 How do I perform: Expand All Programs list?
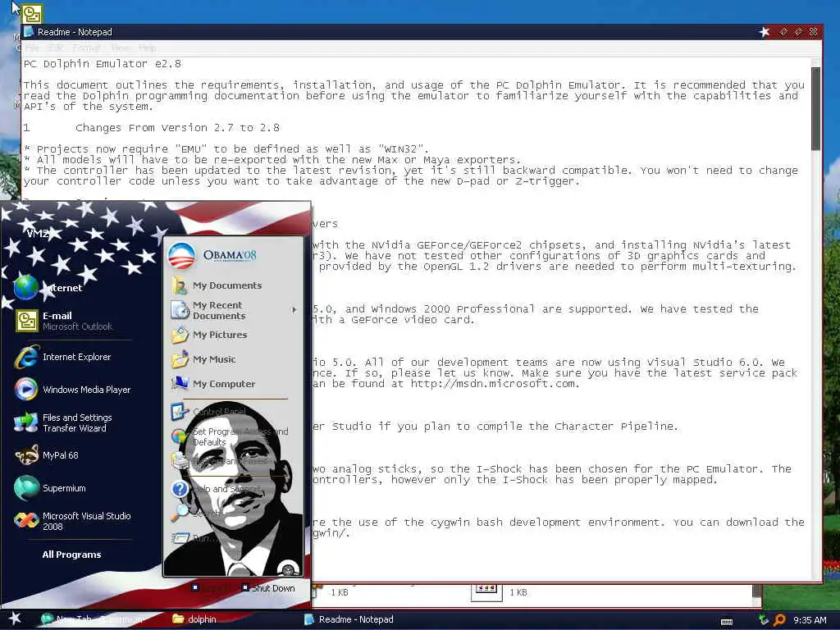pyautogui.click(x=72, y=555)
